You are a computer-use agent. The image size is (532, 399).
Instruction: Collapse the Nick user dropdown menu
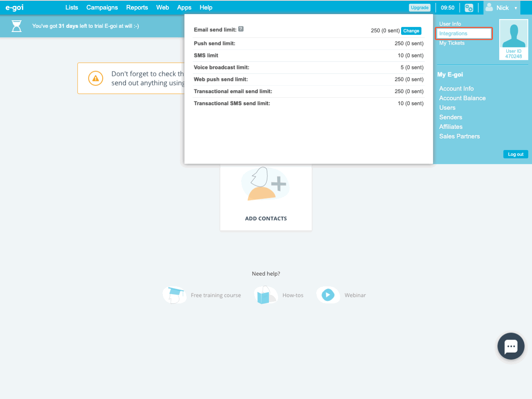pyautogui.click(x=502, y=8)
